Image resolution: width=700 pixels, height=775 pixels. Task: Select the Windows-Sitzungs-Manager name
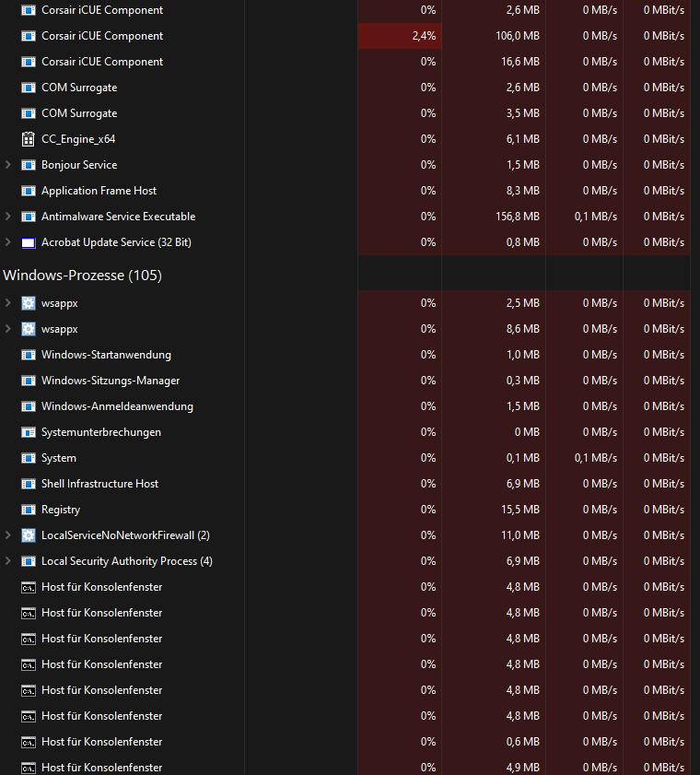[111, 381]
